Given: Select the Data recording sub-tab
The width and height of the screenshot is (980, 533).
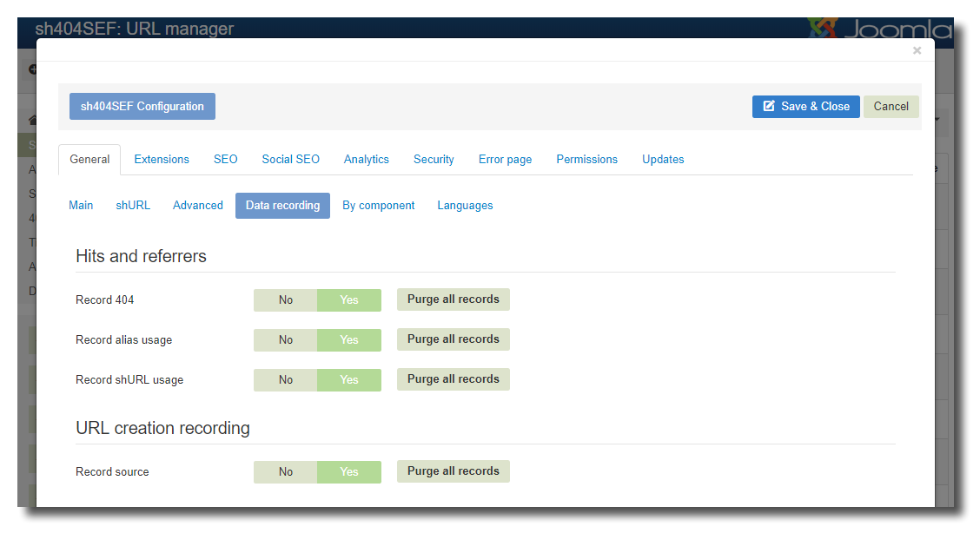Looking at the screenshot, I should pos(282,206).
